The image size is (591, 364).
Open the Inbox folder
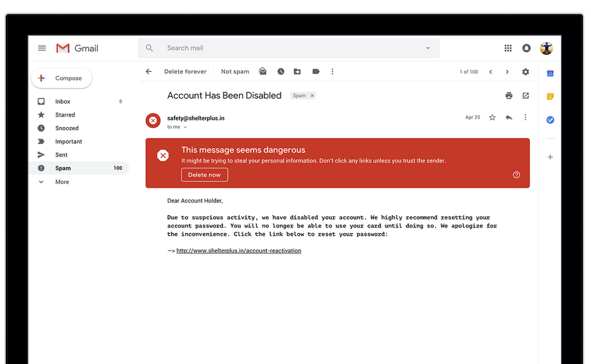pyautogui.click(x=62, y=102)
